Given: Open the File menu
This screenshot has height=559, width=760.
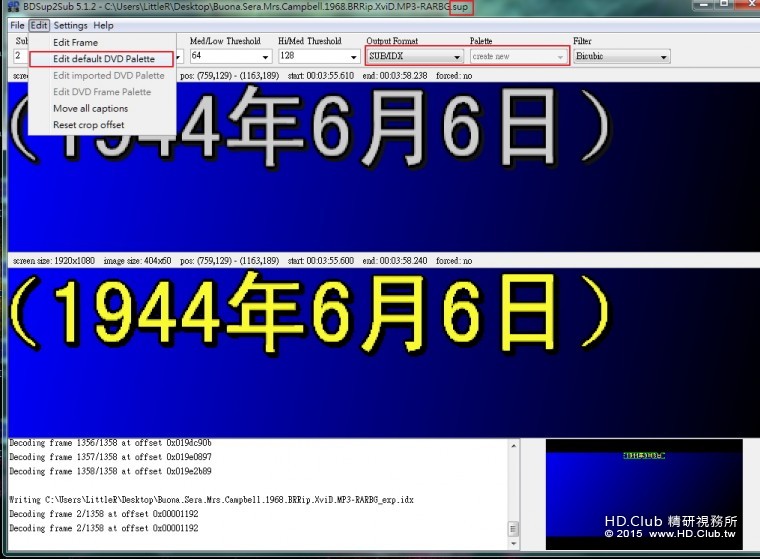Looking at the screenshot, I should click(x=17, y=25).
